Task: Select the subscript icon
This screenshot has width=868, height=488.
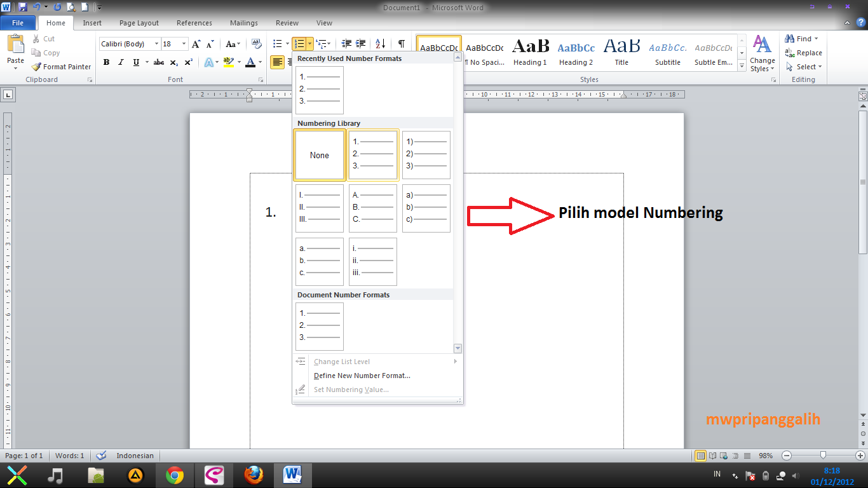Action: [173, 62]
